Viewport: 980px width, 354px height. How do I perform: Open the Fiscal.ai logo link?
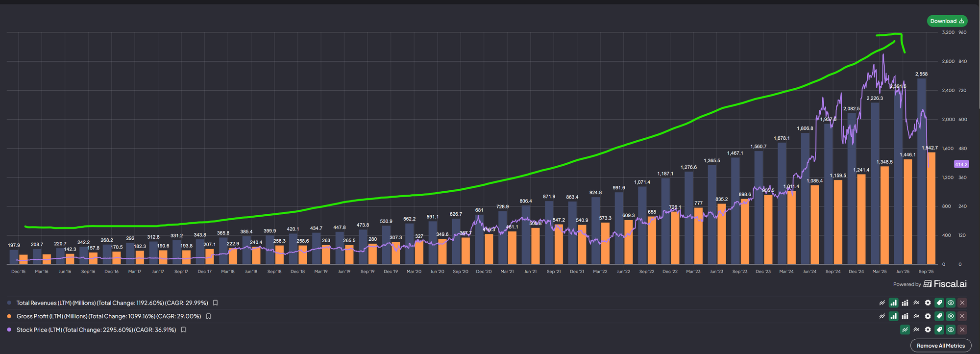point(945,284)
